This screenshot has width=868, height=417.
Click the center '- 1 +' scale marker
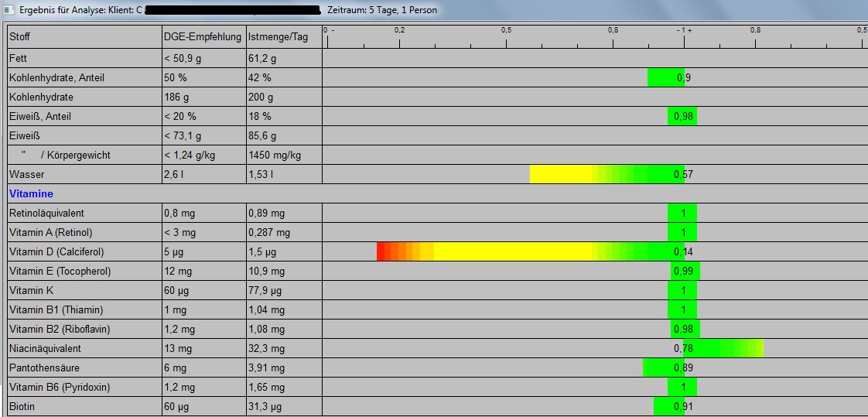click(x=683, y=29)
